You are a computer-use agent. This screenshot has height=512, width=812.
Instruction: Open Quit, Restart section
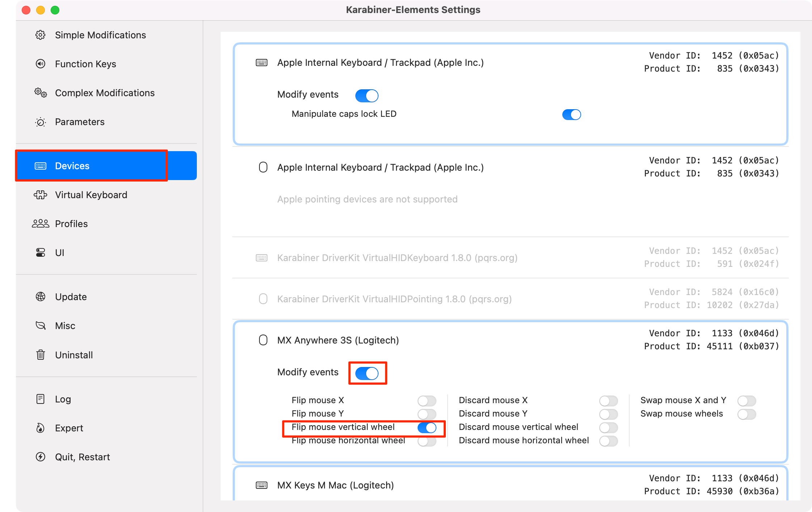pyautogui.click(x=82, y=457)
